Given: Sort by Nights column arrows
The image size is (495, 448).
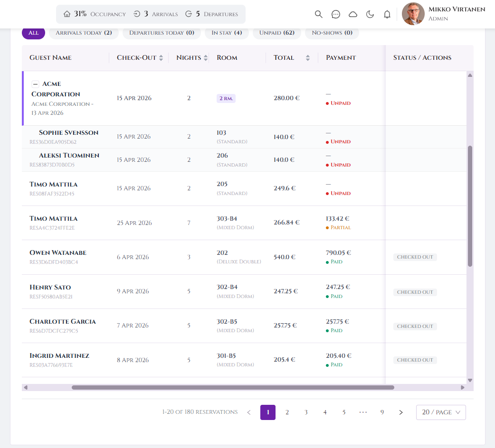Looking at the screenshot, I should coord(206,58).
